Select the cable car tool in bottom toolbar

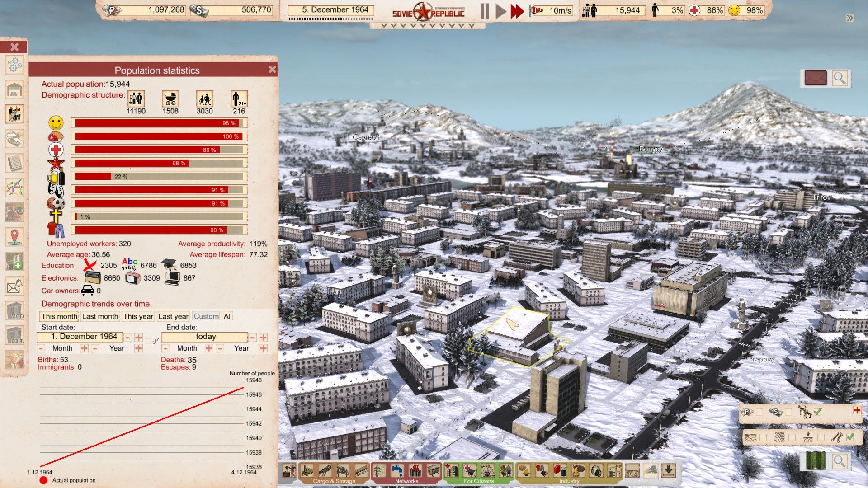(x=289, y=471)
